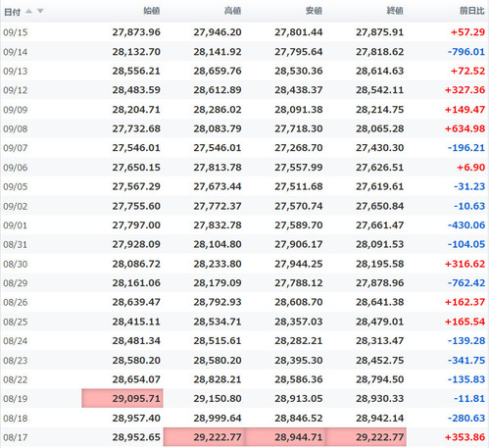
Task: Select the 08/25 date cell
Action: click(16, 322)
